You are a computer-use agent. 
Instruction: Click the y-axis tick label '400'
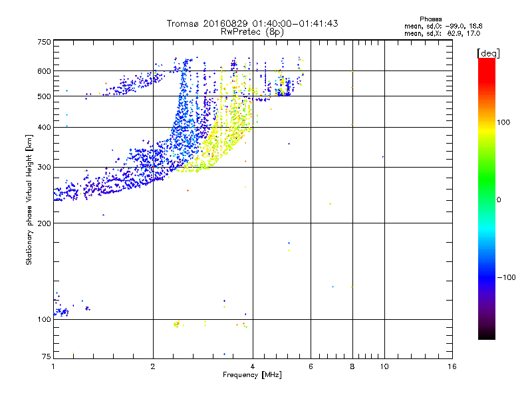pyautogui.click(x=45, y=128)
